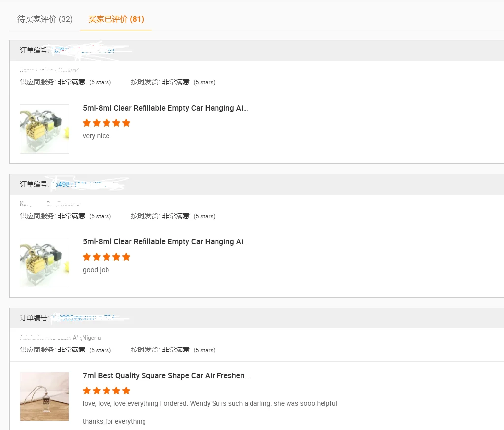Viewport: 504px width, 430px height.
Task: Open product title link above the "good job." review
Action: pyautogui.click(x=165, y=242)
